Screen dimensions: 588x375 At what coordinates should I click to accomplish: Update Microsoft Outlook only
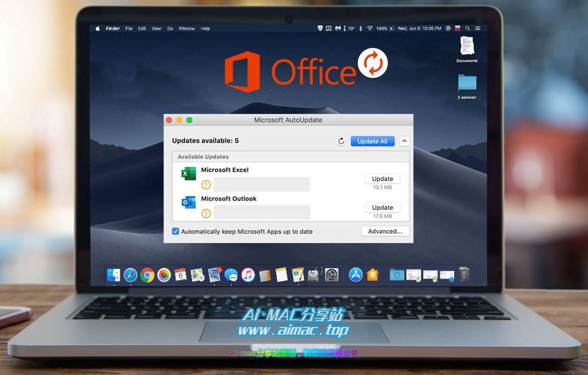pyautogui.click(x=382, y=208)
